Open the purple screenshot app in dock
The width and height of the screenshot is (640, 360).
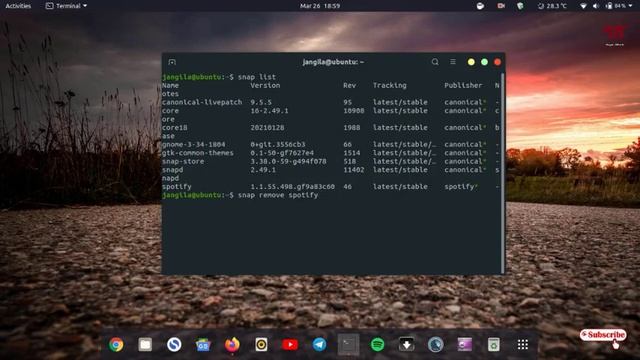click(464, 344)
